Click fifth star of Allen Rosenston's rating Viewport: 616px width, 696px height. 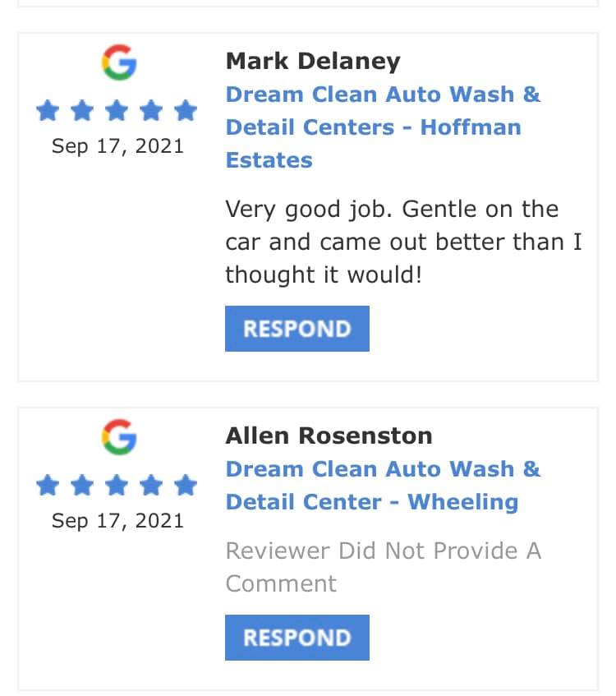[186, 485]
